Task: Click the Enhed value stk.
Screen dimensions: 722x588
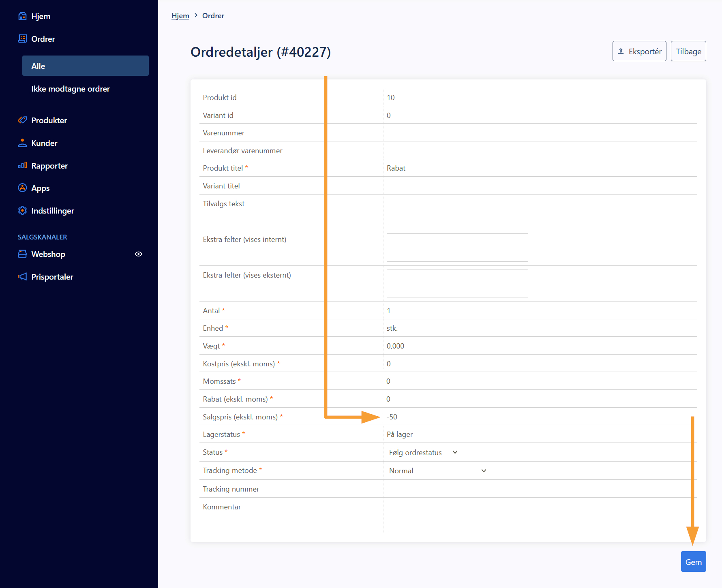Action: [392, 328]
